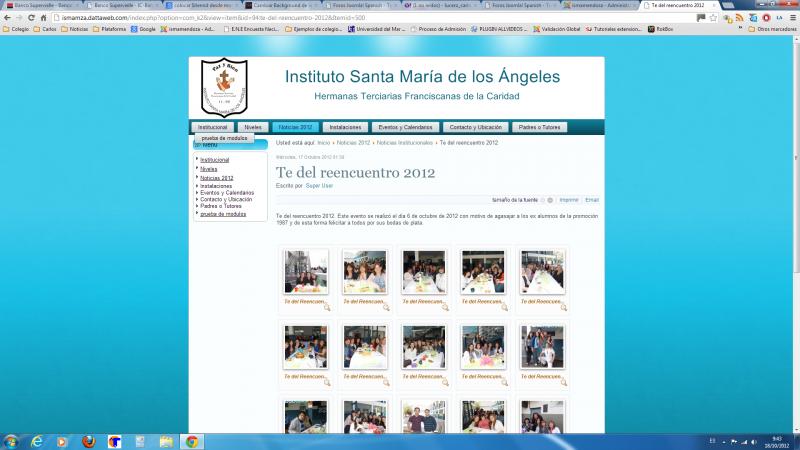
Task: Choose the prueba de modulos dropdown item
Action: pos(224,138)
